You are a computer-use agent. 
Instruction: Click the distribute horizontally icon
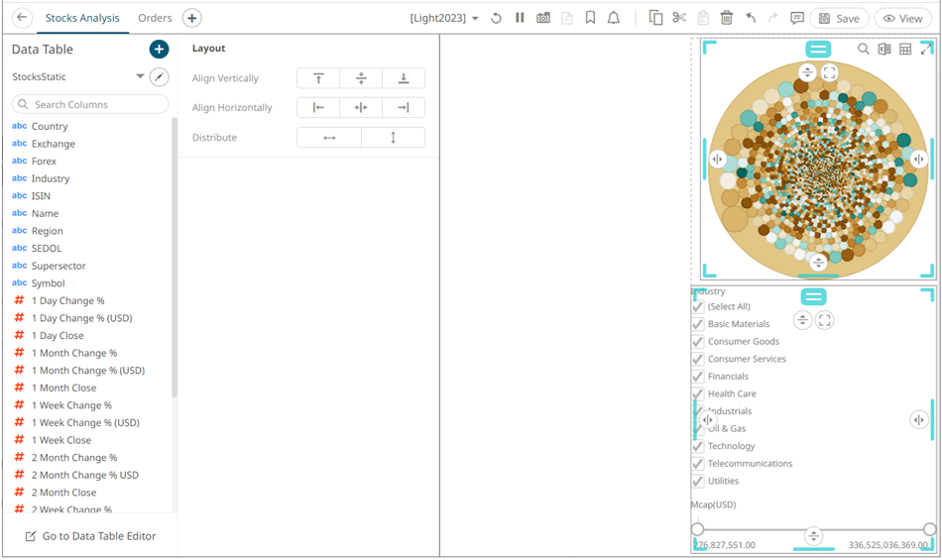[329, 138]
